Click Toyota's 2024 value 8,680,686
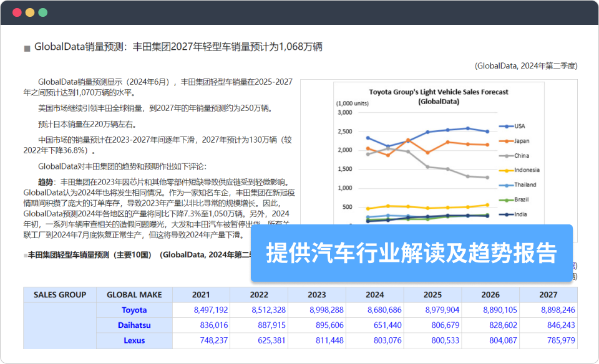 coord(384,310)
